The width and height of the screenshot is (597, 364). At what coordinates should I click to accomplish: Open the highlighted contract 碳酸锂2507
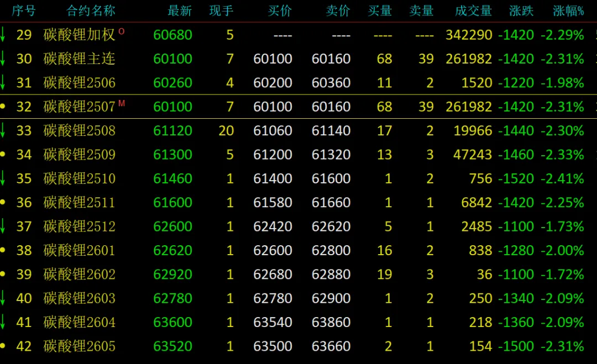point(79,107)
